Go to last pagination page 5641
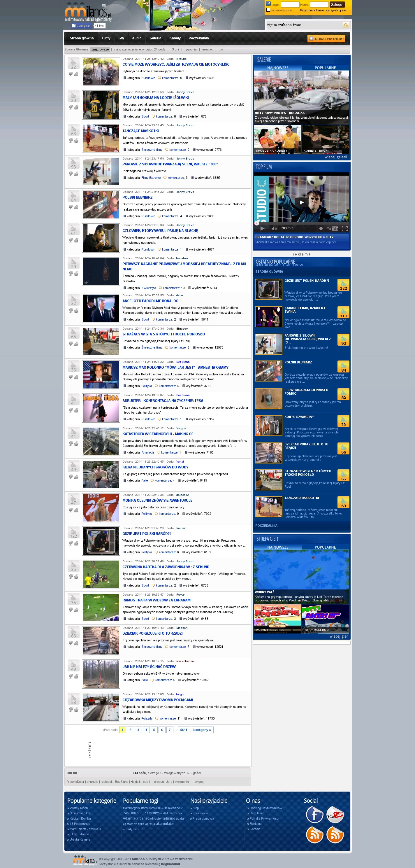The image size is (415, 868). tap(183, 730)
